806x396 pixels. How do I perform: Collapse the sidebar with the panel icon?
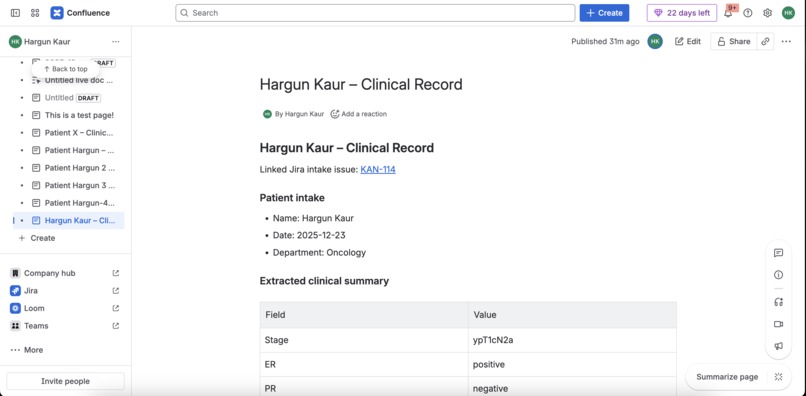15,13
